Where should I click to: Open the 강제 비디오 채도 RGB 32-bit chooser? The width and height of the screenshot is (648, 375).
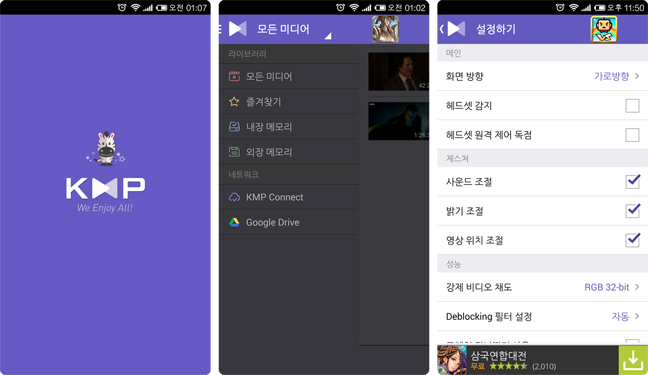(x=543, y=287)
